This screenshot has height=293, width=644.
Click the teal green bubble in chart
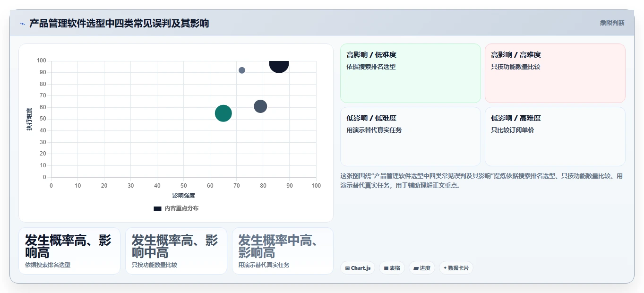pyautogui.click(x=223, y=113)
